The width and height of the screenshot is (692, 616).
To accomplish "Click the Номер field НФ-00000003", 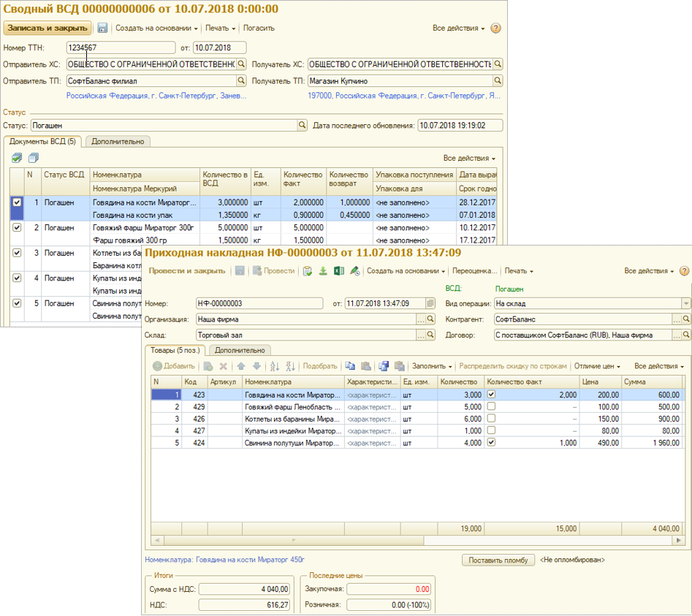I will click(259, 303).
